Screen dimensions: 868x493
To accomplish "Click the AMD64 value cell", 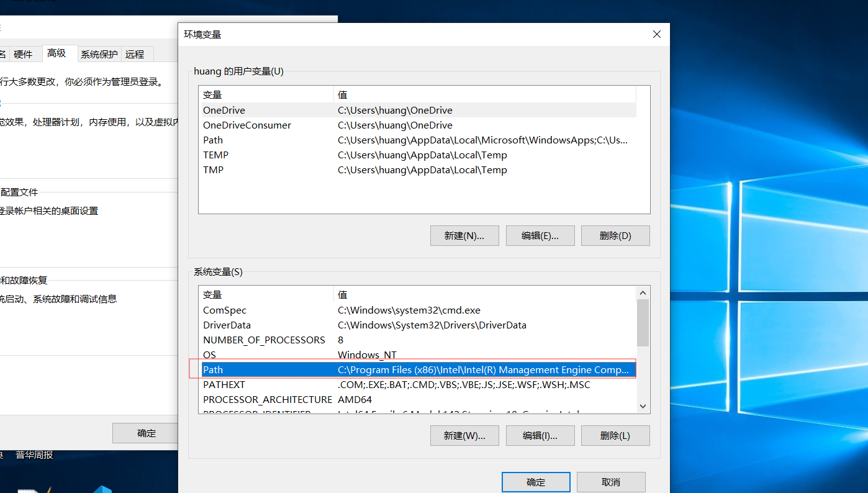I will (355, 400).
